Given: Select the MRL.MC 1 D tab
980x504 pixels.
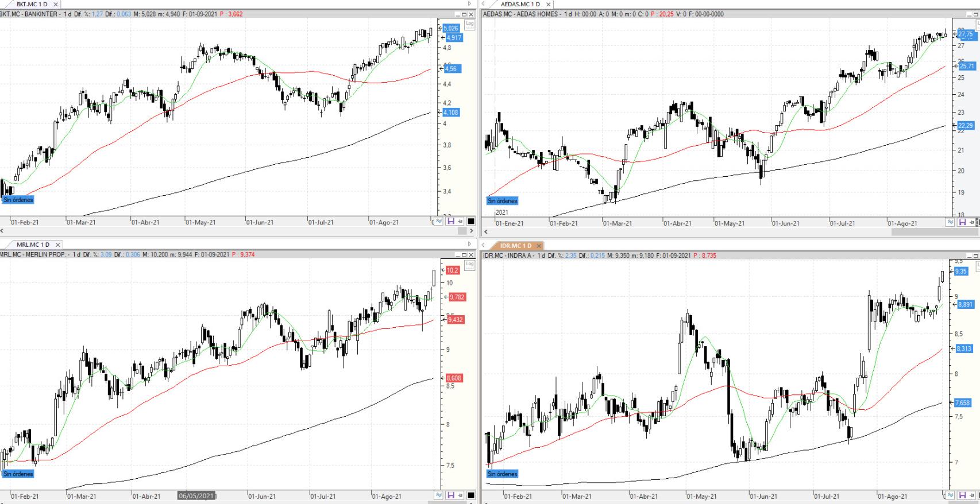Looking at the screenshot, I should pyautogui.click(x=33, y=245).
